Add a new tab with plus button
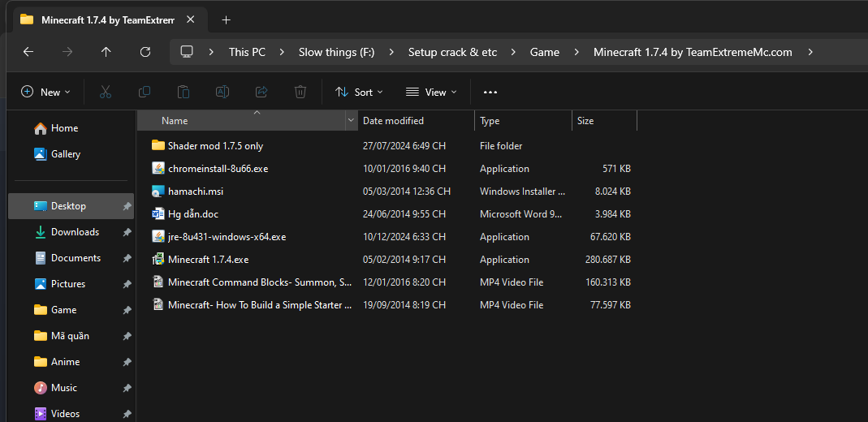This screenshot has width=868, height=422. click(x=226, y=19)
